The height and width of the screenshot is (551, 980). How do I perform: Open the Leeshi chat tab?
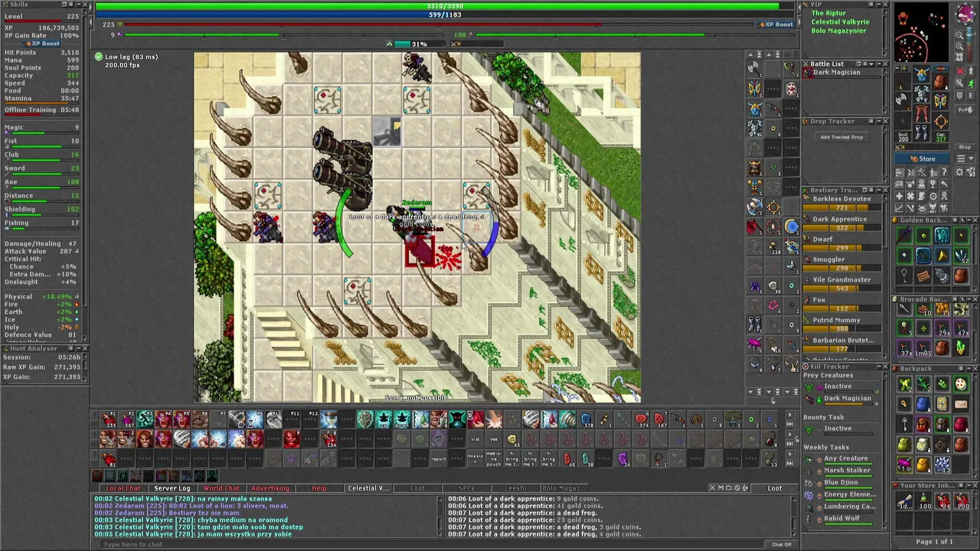coord(515,488)
